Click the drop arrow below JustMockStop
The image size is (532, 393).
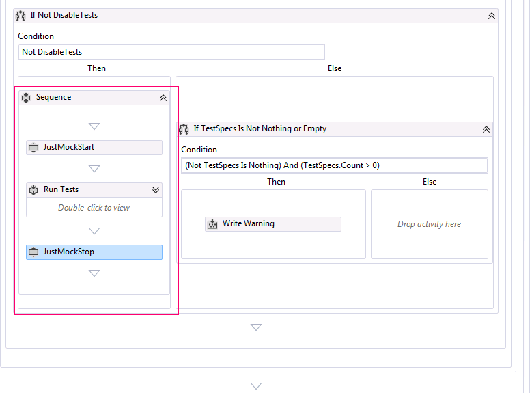94,273
